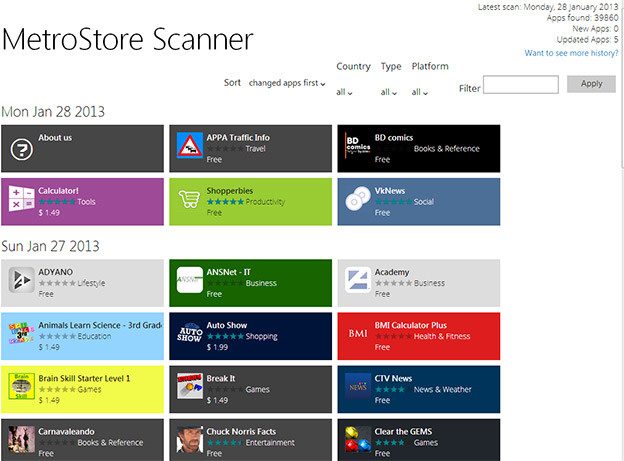Open the 'Want to see more history?' link

[571, 53]
